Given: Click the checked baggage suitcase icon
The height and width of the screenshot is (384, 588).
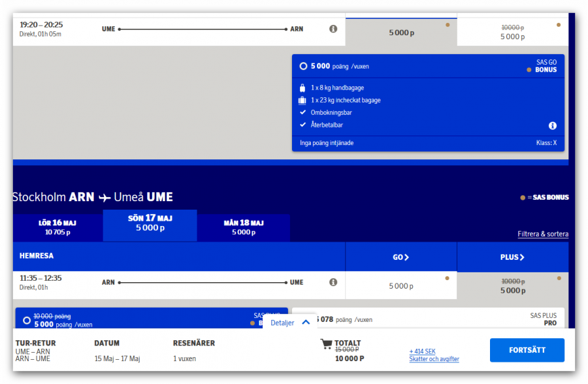Looking at the screenshot, I should point(302,101).
